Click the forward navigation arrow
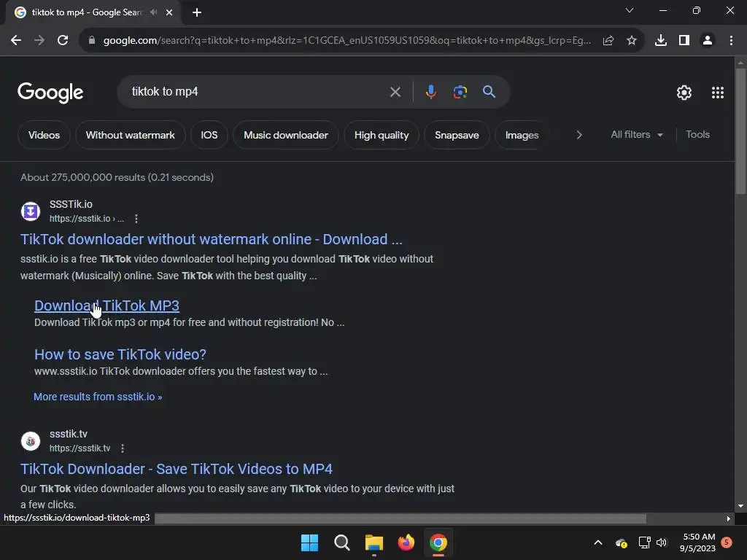The image size is (747, 560). point(39,41)
